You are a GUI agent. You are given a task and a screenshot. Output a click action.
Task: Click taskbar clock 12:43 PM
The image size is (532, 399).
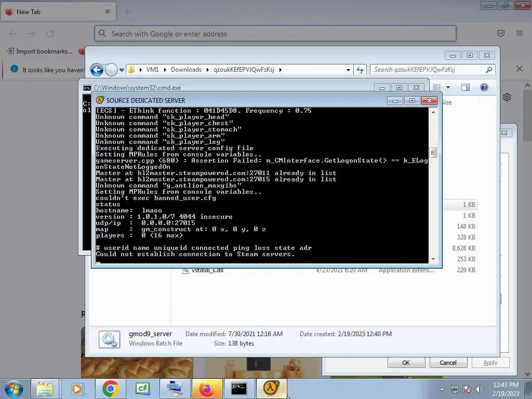(x=506, y=385)
